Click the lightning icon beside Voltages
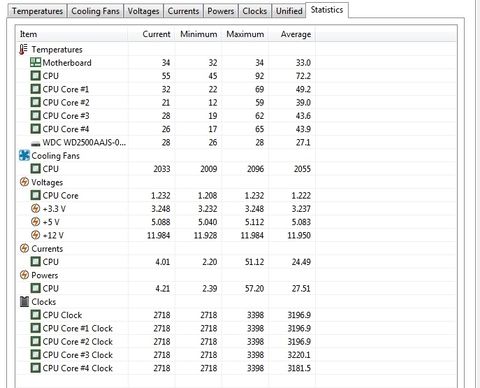Image resolution: width=480 pixels, height=388 pixels. point(24,182)
